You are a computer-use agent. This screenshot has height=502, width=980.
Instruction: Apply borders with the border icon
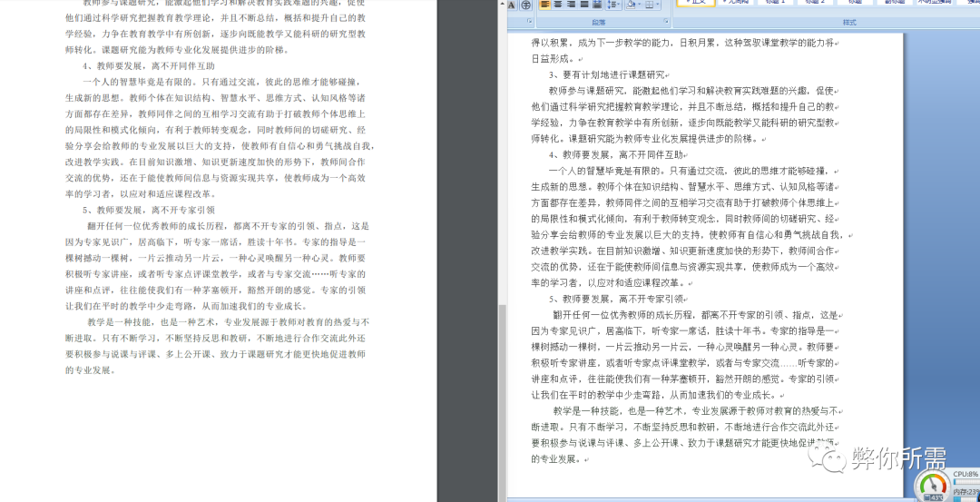[x=650, y=5]
